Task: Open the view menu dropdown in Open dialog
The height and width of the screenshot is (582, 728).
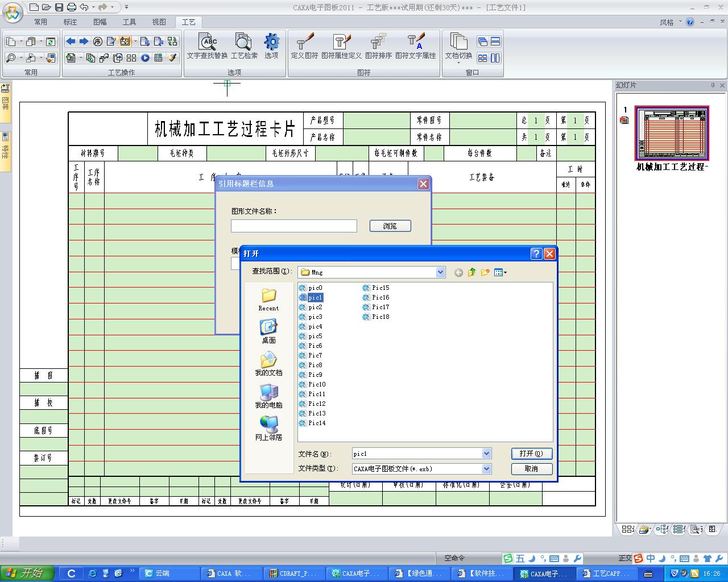Action: [500, 273]
